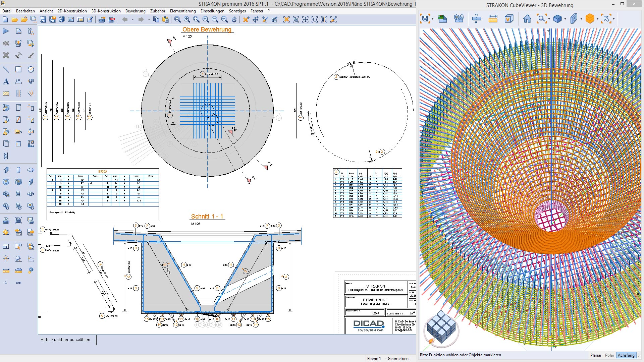Viewport: 644px width, 362px height.
Task: Click the yellow ruler measure icon in palette
Action: (6, 270)
